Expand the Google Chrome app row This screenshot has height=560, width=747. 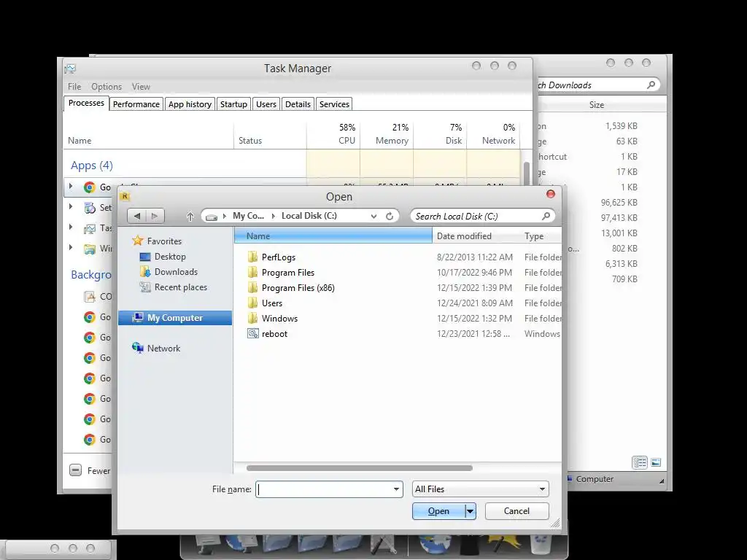point(71,187)
